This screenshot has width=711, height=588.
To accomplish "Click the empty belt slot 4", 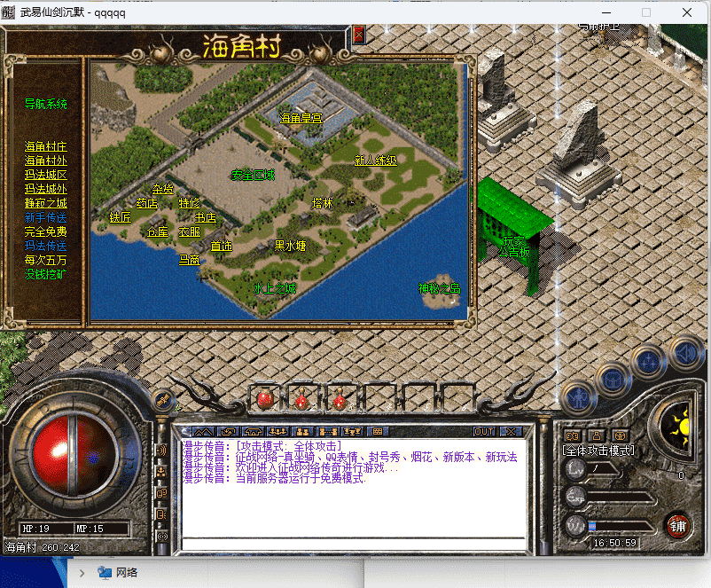I will [379, 398].
